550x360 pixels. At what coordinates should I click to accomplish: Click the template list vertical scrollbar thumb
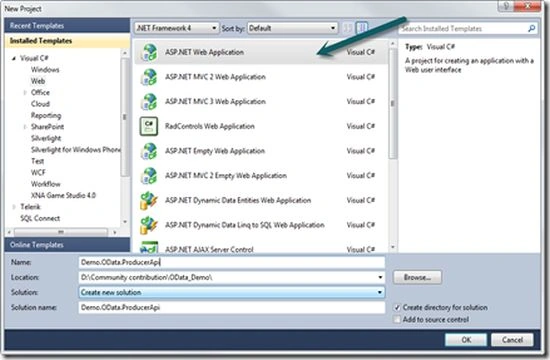click(x=393, y=104)
